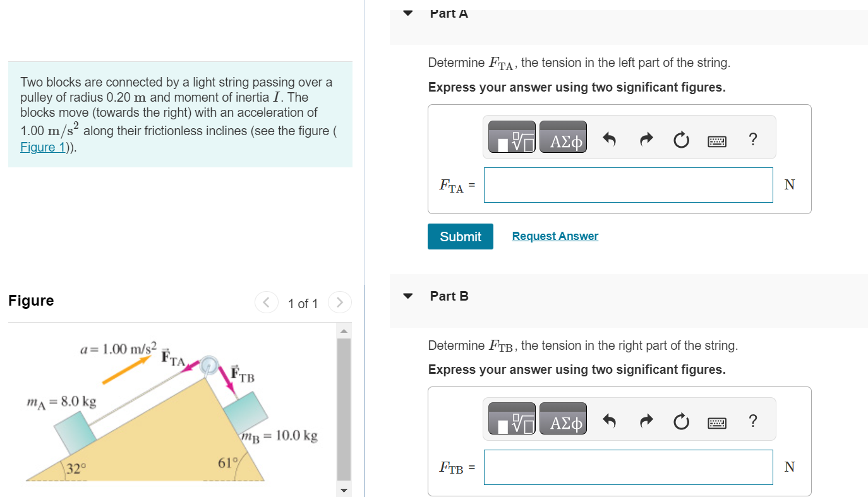Open the Figure 1 link in problem text
Viewport: 868px width, 497px height.
[42, 147]
